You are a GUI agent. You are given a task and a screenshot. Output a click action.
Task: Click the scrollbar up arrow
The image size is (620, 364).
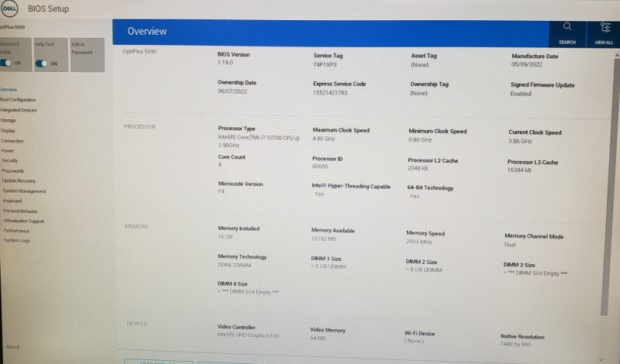tap(617, 55)
